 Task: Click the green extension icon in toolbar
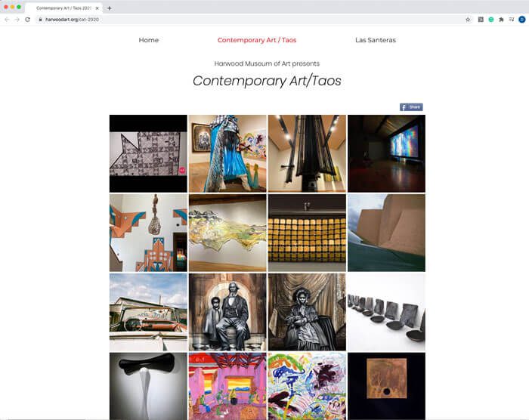point(491,20)
